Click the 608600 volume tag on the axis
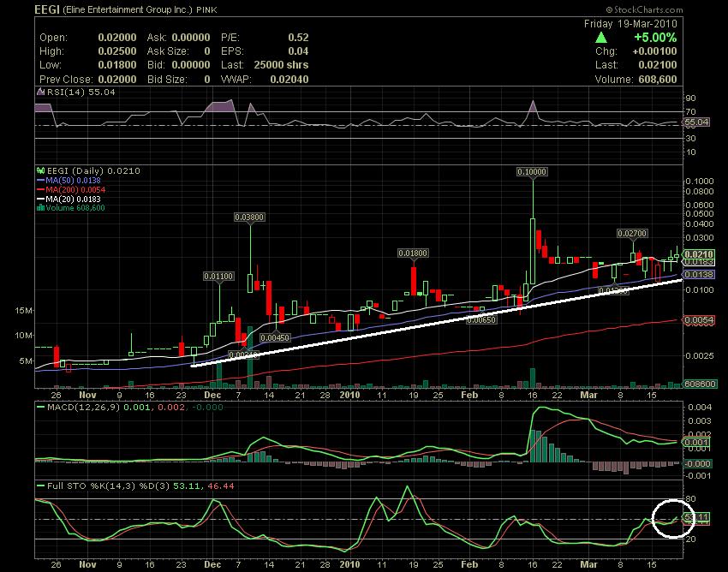This screenshot has height=572, width=728. click(x=701, y=384)
